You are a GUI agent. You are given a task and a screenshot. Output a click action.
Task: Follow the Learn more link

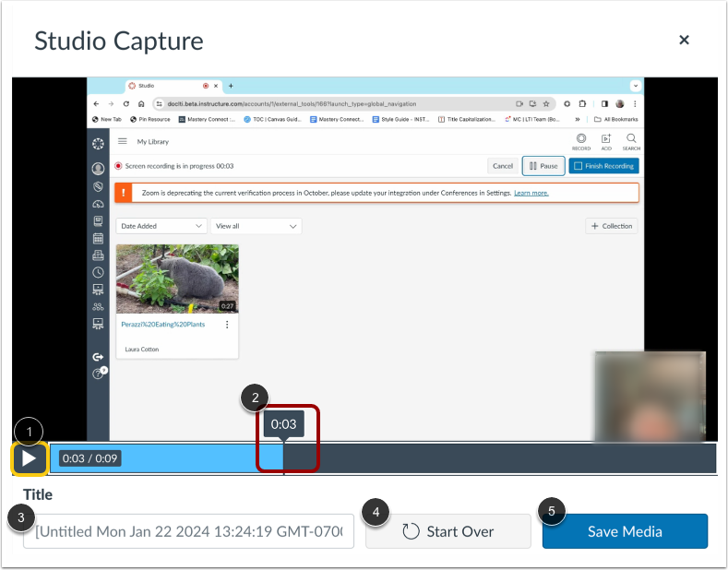click(531, 193)
